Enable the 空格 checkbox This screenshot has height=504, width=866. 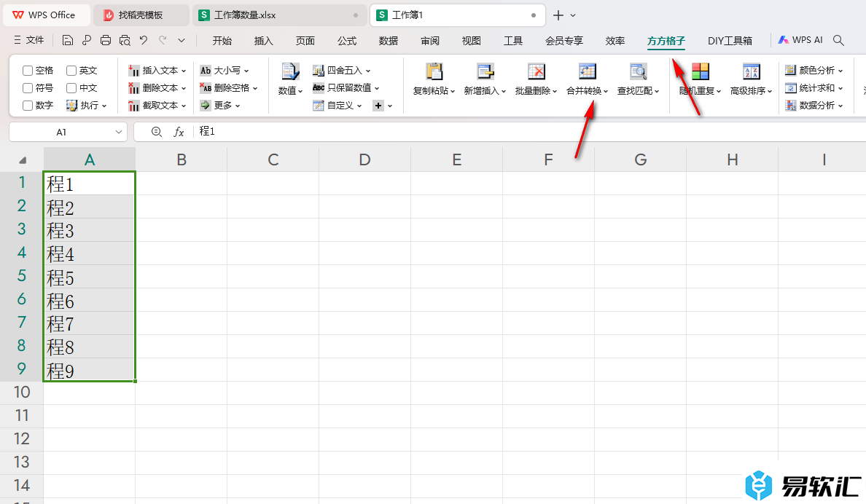coord(28,71)
